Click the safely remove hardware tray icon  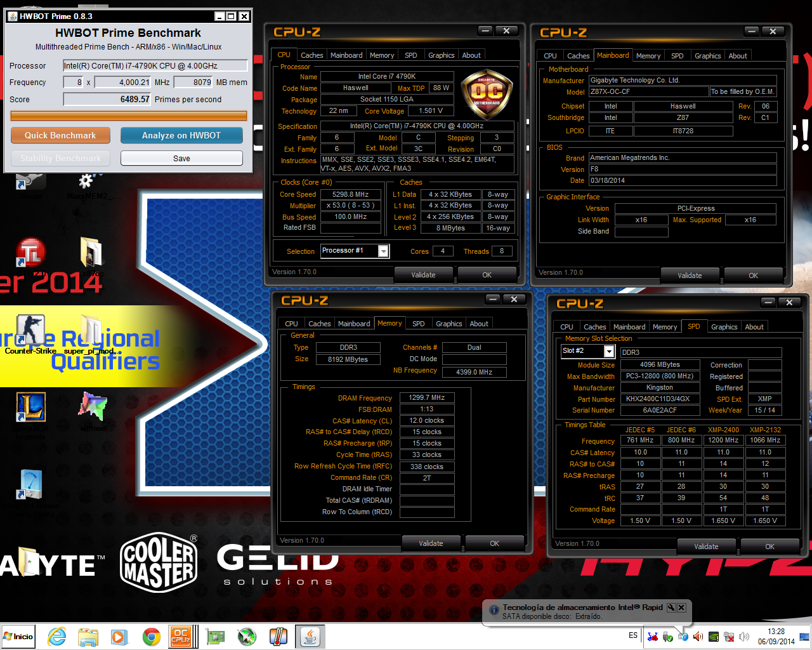click(x=668, y=637)
